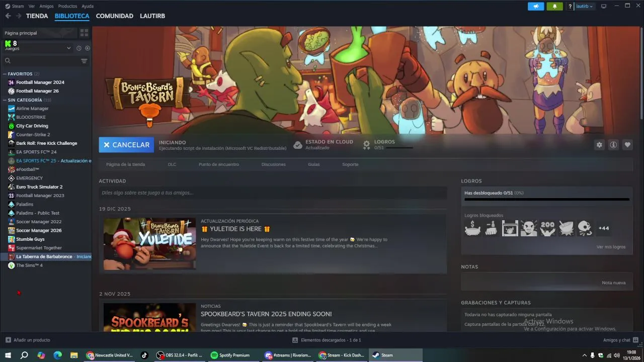This screenshot has width=644, height=362.
Task: Open the +44 more achievements
Action: (x=604, y=228)
